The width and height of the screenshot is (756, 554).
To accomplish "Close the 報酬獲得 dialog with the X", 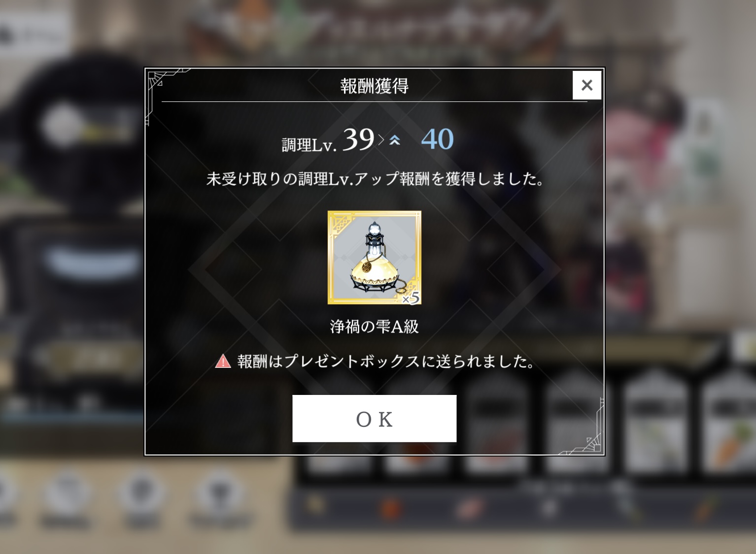I will click(586, 85).
